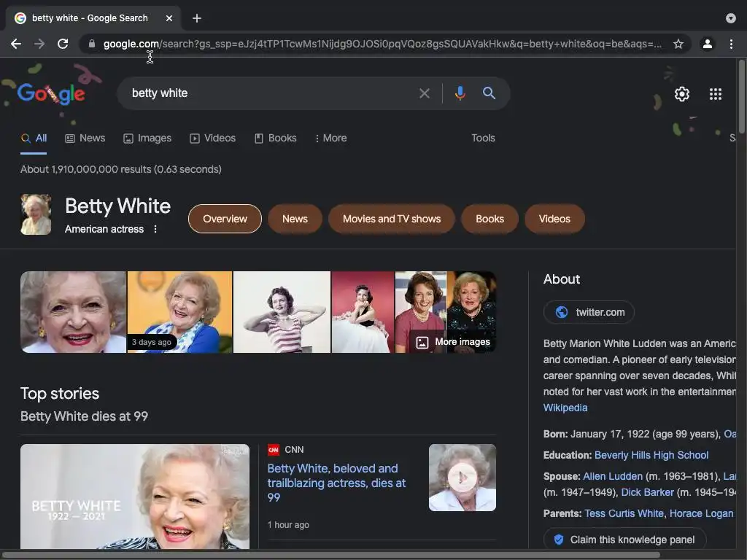View site info via the lock icon

tap(92, 44)
